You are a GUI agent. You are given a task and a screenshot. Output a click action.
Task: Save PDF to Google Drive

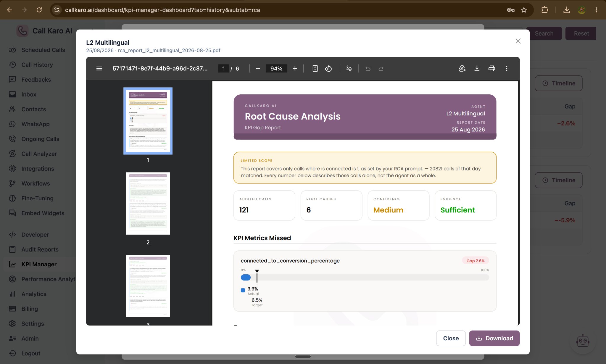(x=462, y=69)
